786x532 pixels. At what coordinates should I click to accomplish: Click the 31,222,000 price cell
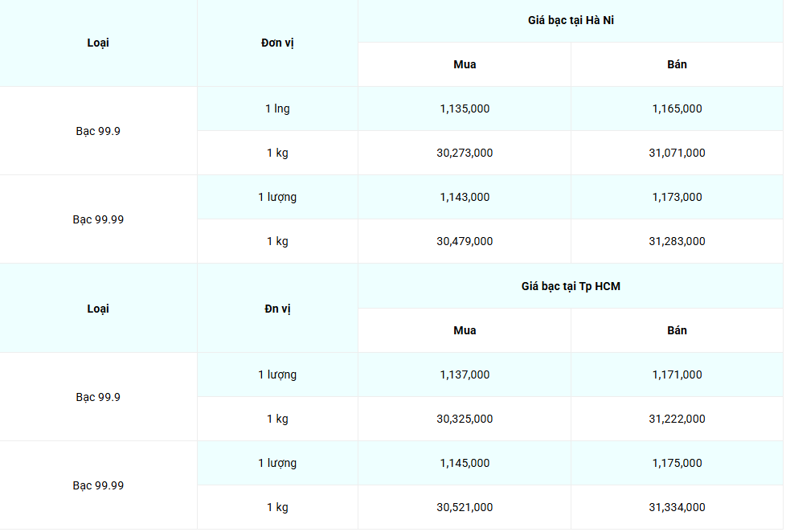tap(677, 419)
